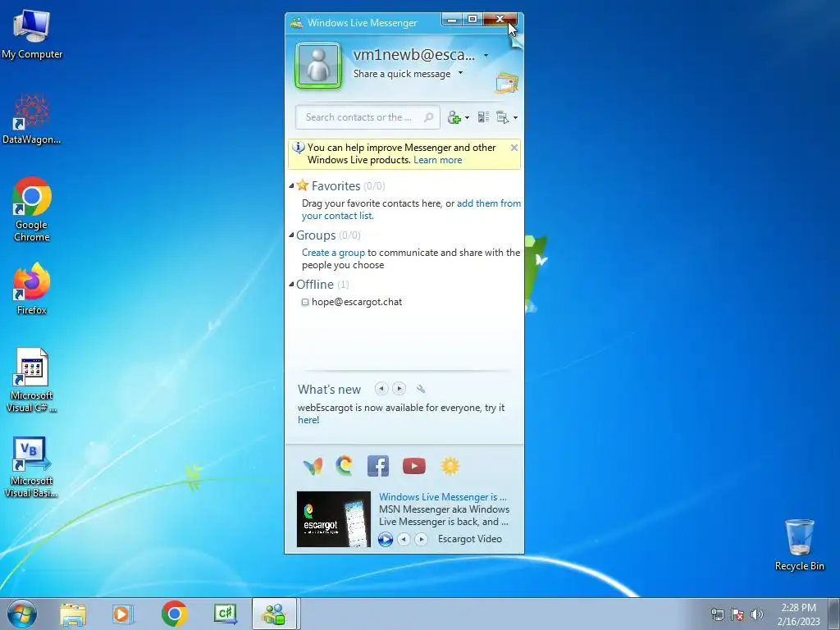This screenshot has width=840, height=630.
Task: Open the email inbox icon
Action: (506, 83)
